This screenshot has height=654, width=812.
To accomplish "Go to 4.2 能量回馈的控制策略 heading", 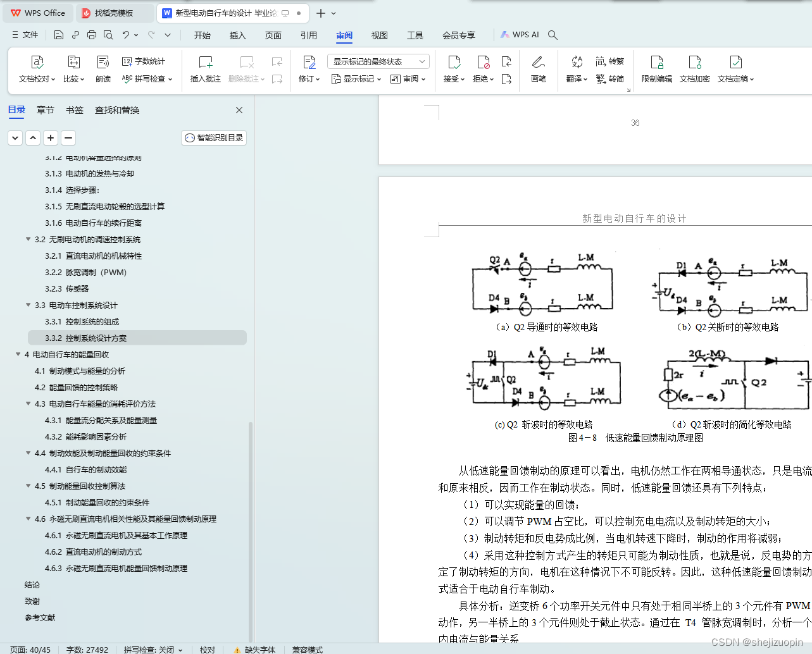I will click(x=76, y=387).
